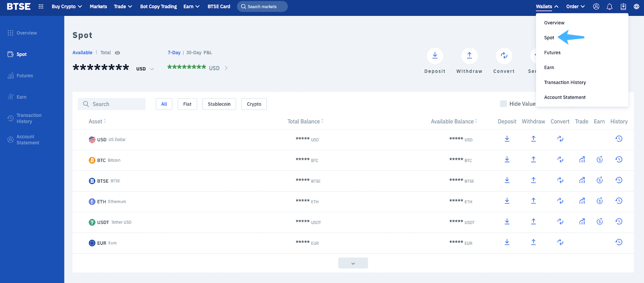Open Overview in left sidebar
The height and width of the screenshot is (283, 644).
[x=22, y=33]
